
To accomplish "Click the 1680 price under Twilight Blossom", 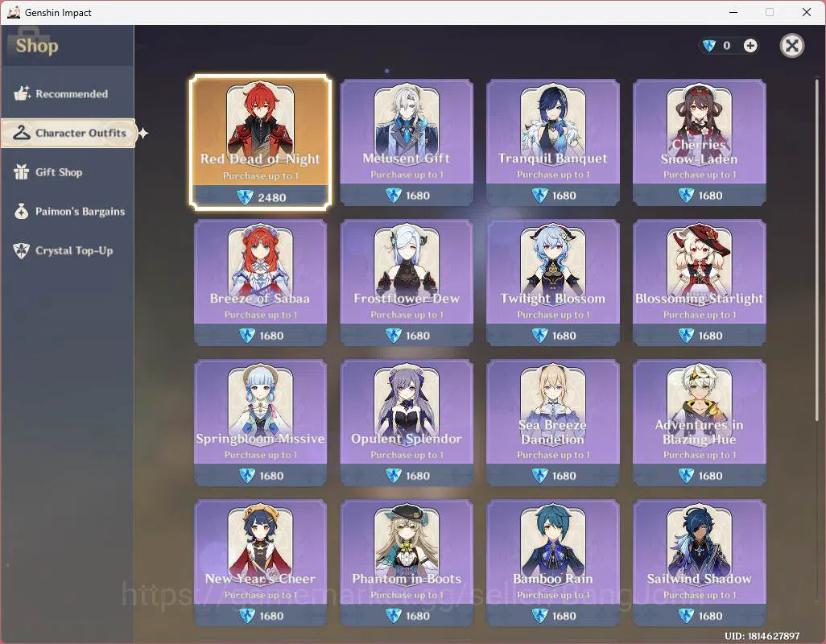I will click(564, 336).
